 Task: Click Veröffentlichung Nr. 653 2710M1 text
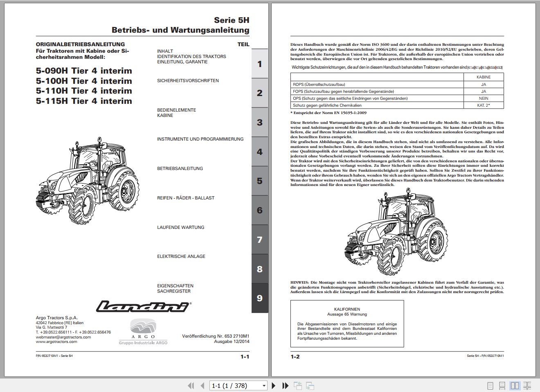pos(216,336)
